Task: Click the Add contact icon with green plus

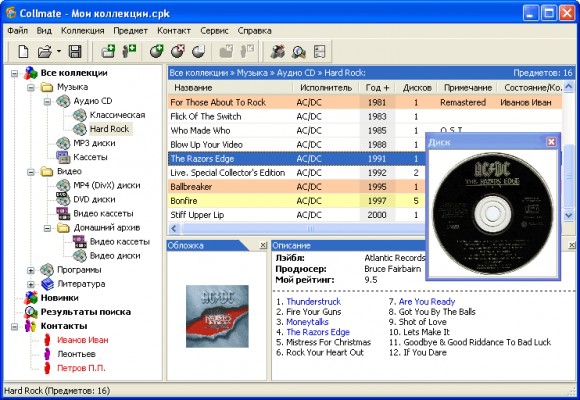Action: (129, 51)
